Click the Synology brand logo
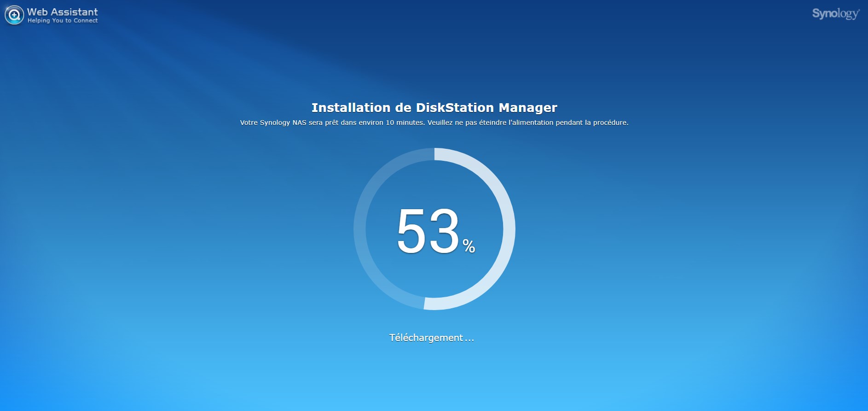The height and width of the screenshot is (411, 868). click(x=836, y=14)
